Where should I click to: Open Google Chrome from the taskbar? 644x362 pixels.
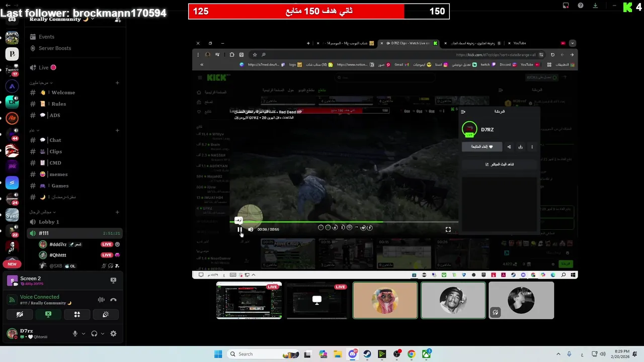pos(411,354)
